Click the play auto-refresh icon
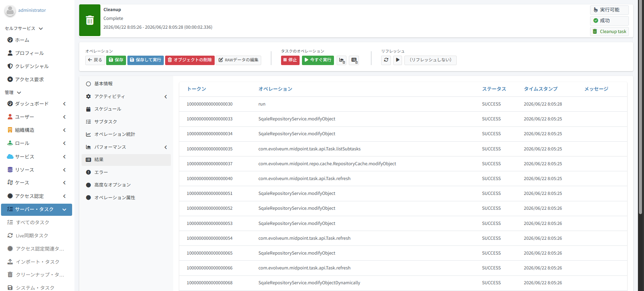644x291 pixels. tap(398, 60)
